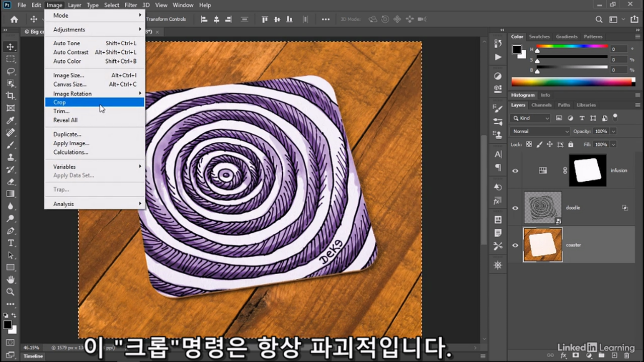This screenshot has width=644, height=362.
Task: Open the Fill slider dropdown arrow
Action: pyautogui.click(x=613, y=144)
